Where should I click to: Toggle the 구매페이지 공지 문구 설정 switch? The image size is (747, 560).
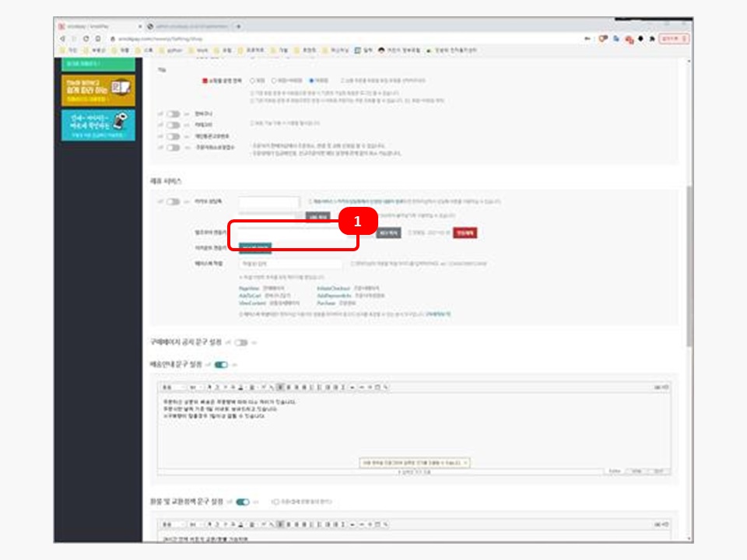241,342
